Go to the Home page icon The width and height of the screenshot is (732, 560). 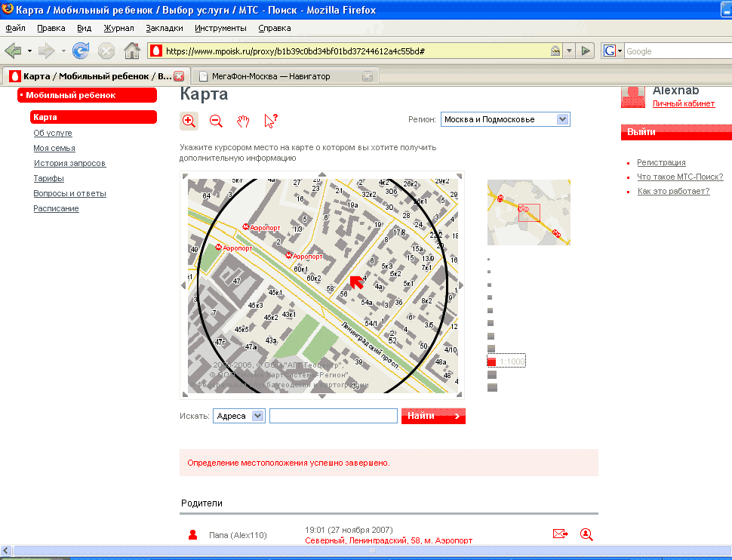pos(132,51)
